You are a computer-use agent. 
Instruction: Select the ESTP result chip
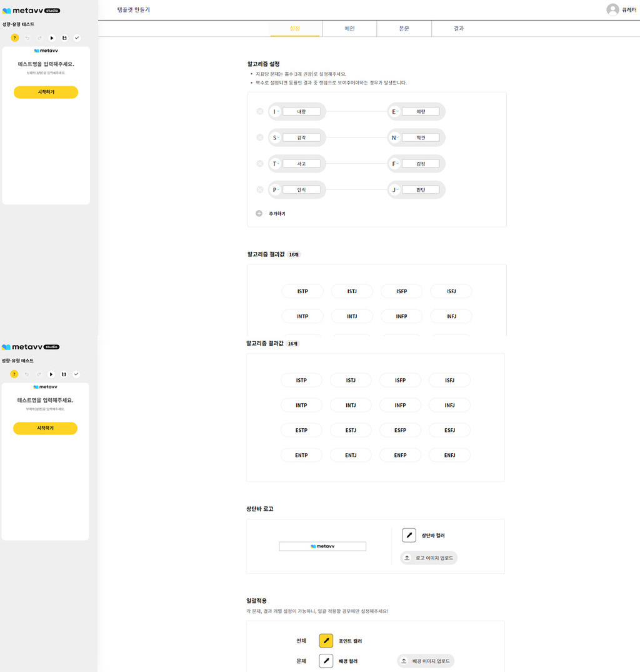301,430
